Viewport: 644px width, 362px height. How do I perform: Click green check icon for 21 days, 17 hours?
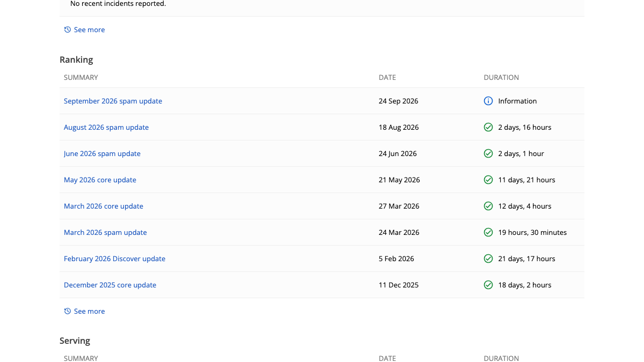tap(488, 258)
